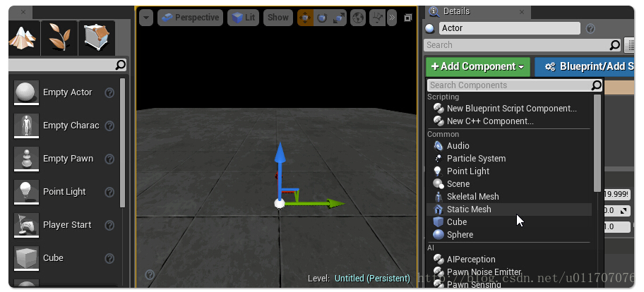This screenshot has height=292, width=644.
Task: Select the Empty Pawn label
Action: [68, 159]
